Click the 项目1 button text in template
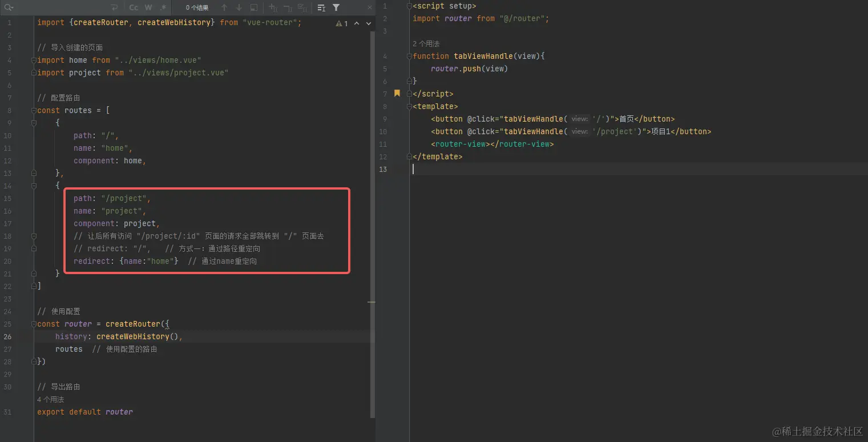The height and width of the screenshot is (442, 868). click(x=661, y=131)
